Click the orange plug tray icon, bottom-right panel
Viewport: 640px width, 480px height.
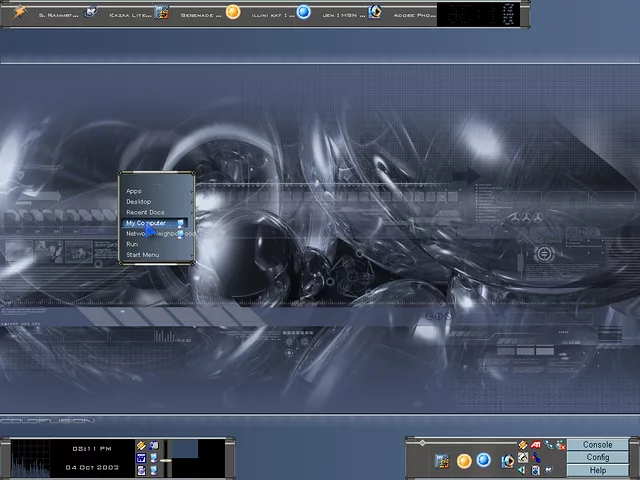tap(522, 445)
